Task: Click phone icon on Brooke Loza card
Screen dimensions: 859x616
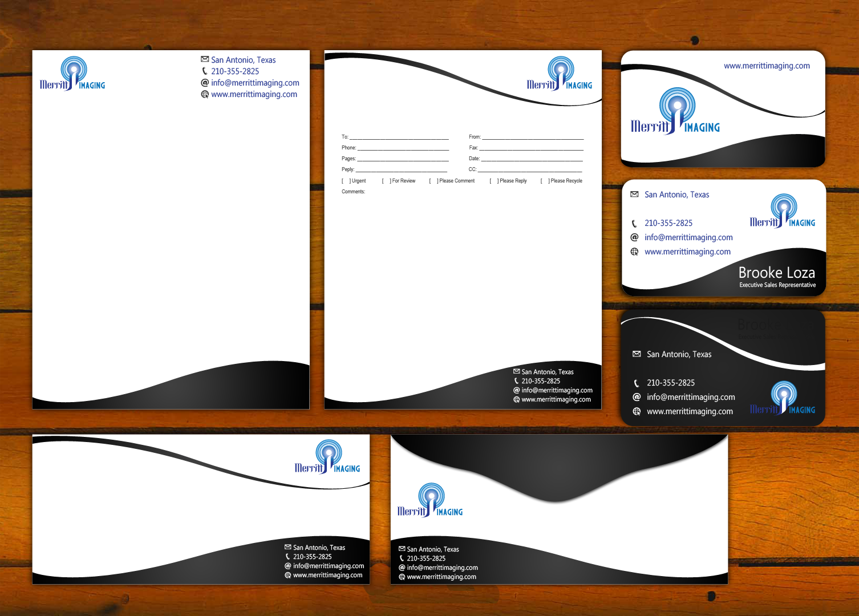Action: click(634, 223)
